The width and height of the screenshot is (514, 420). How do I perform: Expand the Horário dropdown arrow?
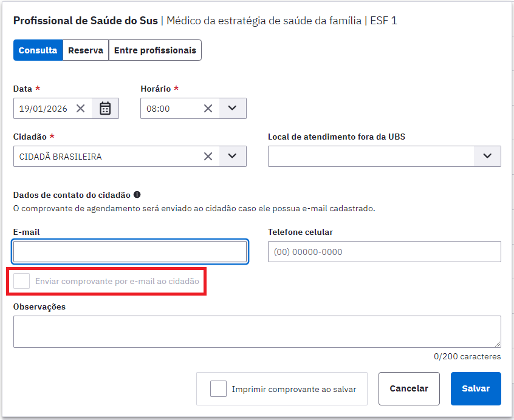point(232,109)
